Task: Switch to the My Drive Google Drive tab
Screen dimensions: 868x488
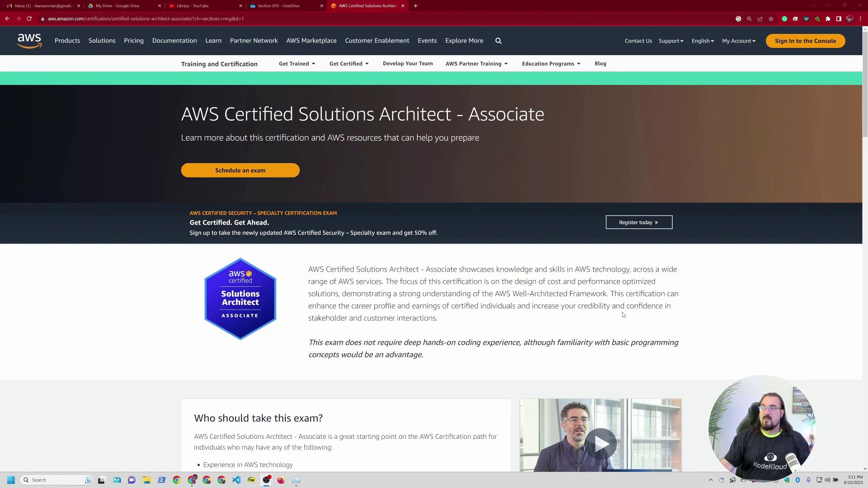Action: 118,6
